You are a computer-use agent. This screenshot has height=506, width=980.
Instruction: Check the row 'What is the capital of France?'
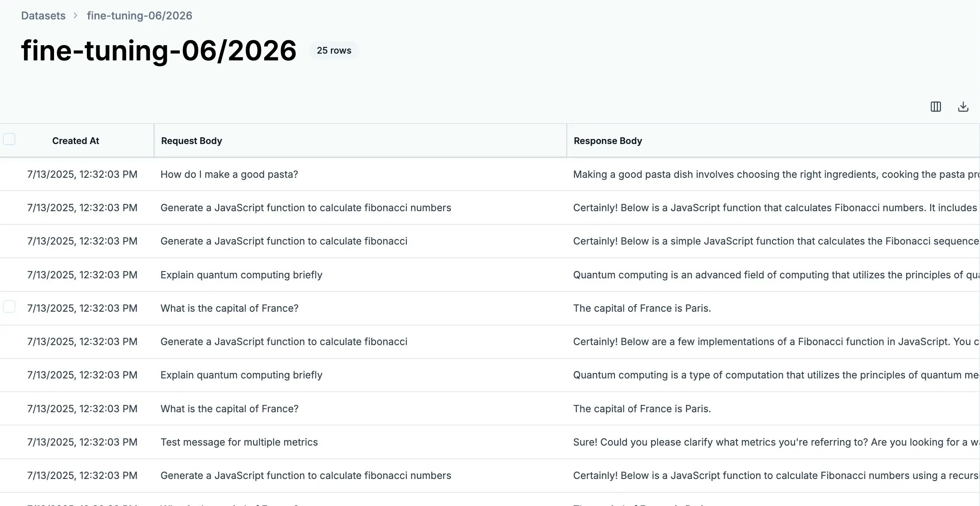9,307
